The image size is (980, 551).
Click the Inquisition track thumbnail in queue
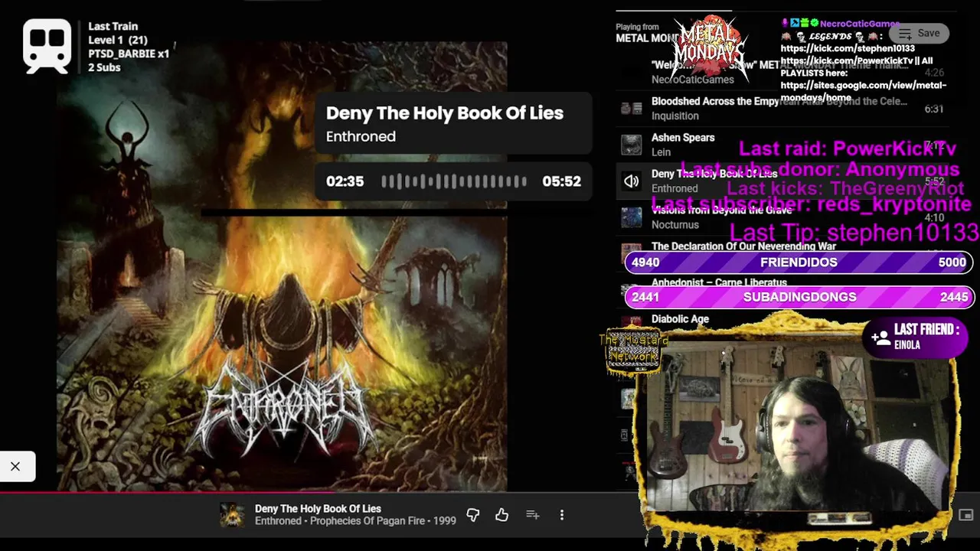pos(631,109)
